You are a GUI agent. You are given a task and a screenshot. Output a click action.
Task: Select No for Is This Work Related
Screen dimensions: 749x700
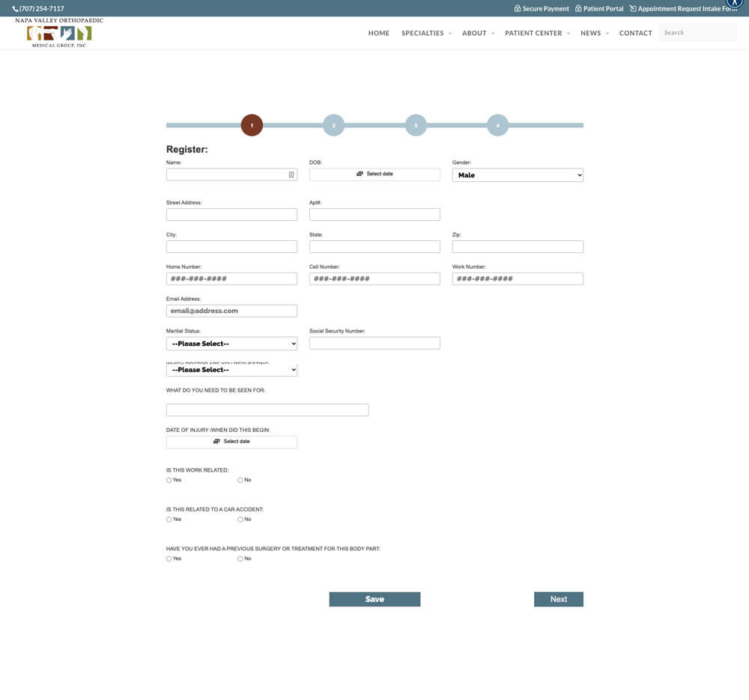click(x=240, y=481)
